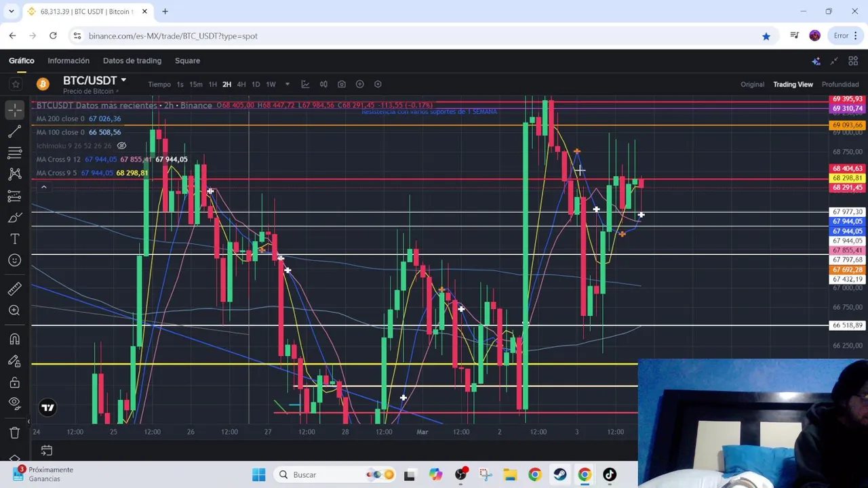Select the crosshair cursor tool

pyautogui.click(x=15, y=108)
